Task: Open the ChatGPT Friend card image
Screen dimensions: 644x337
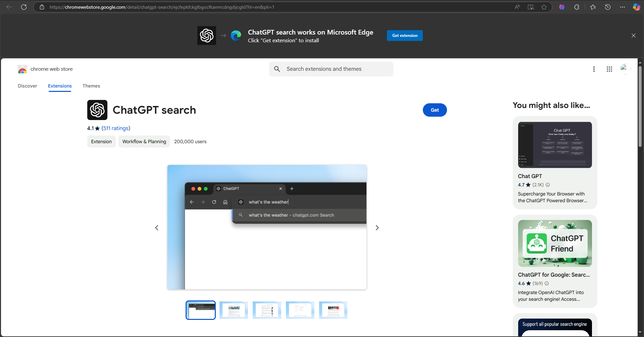Action: [555, 243]
